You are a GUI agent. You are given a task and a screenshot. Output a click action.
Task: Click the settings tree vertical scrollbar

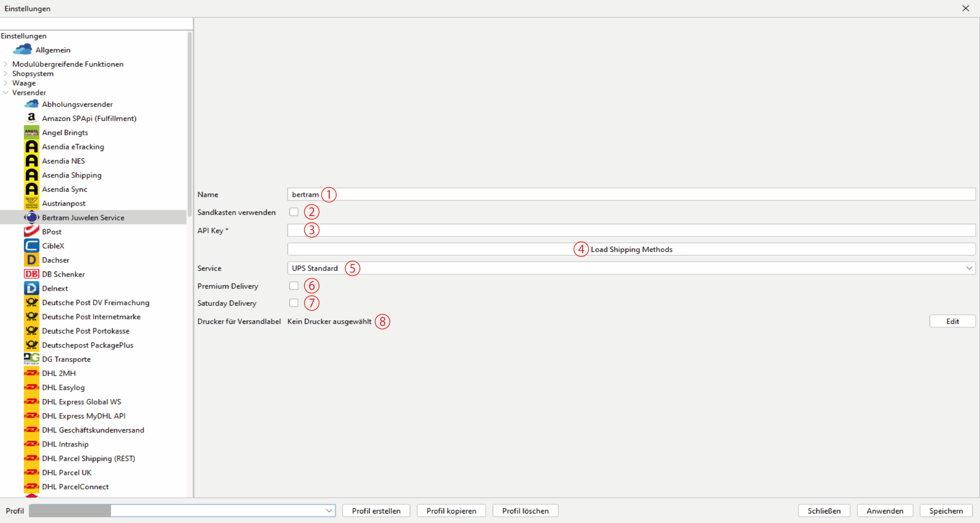click(x=189, y=124)
